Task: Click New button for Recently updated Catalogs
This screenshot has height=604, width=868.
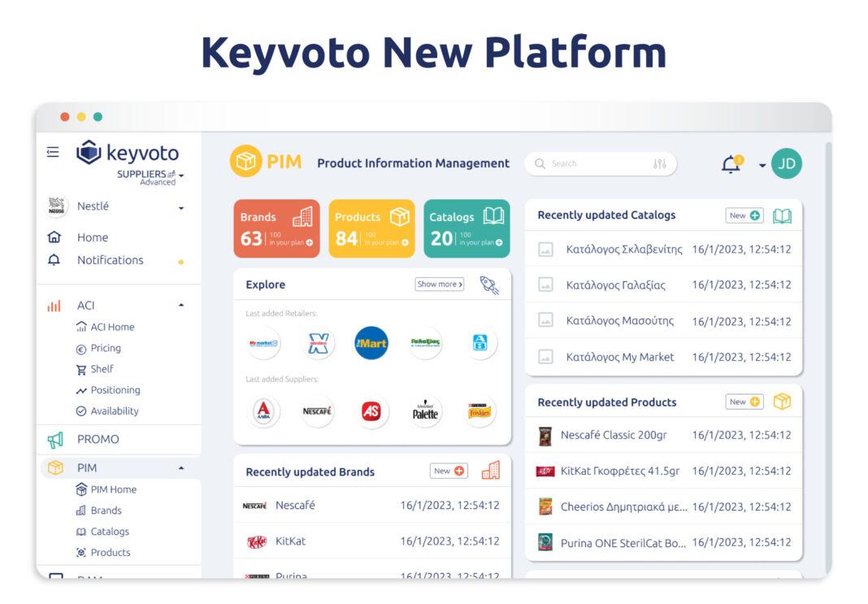Action: (x=744, y=215)
